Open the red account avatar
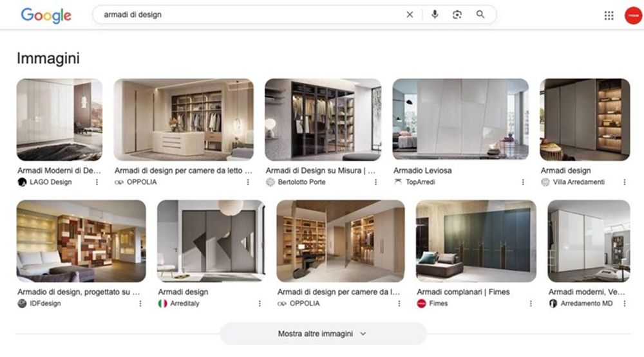Image resolution: width=644 pixels, height=357 pixels. click(x=633, y=15)
